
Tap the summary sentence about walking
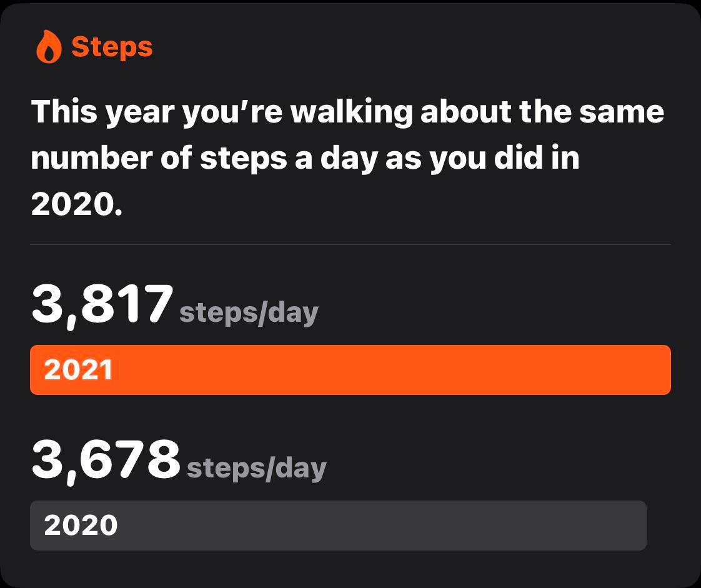pyautogui.click(x=347, y=159)
